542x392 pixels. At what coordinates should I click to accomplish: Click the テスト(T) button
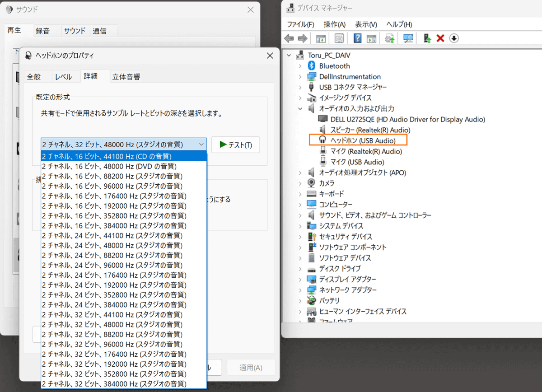coord(235,145)
